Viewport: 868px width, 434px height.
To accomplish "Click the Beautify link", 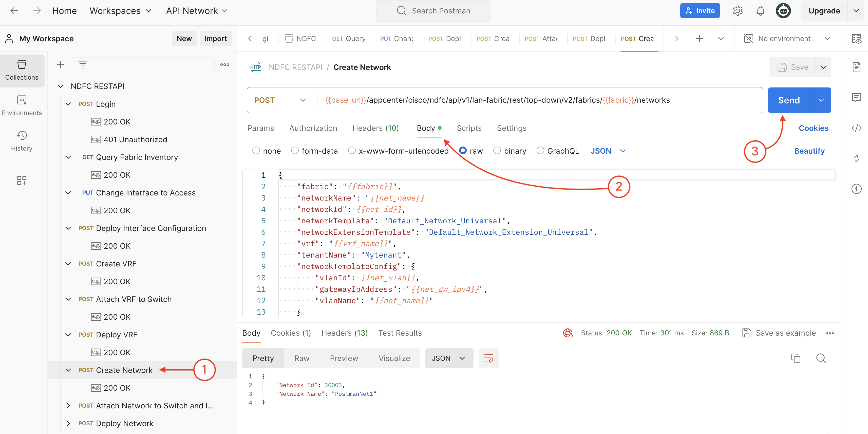I will pos(809,151).
